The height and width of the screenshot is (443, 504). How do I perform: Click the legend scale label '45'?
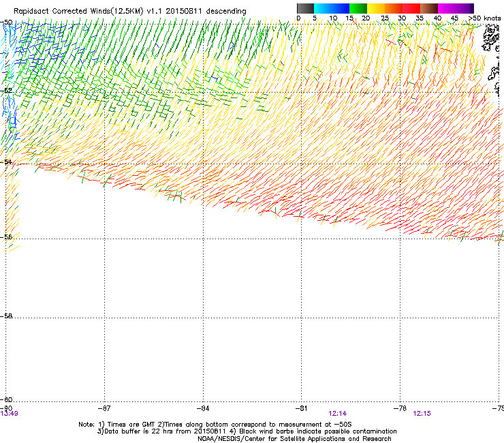click(x=454, y=18)
